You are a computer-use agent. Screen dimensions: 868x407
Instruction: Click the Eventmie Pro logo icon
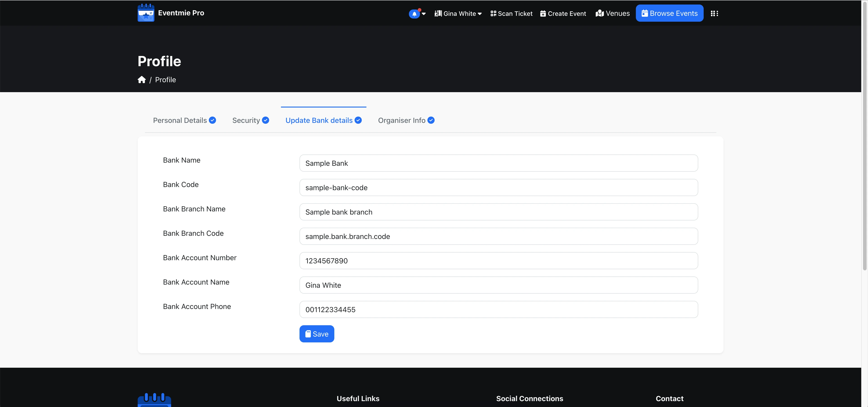pyautogui.click(x=146, y=13)
